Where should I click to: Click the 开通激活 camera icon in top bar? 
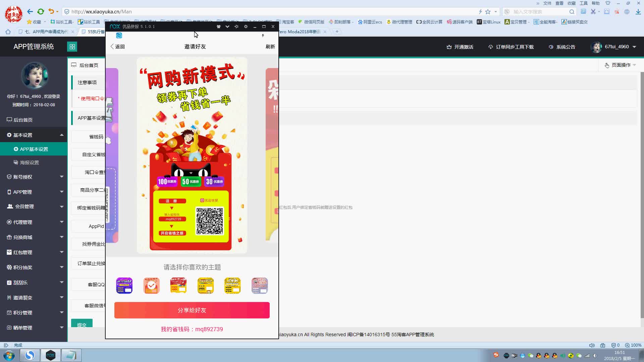pyautogui.click(x=449, y=47)
